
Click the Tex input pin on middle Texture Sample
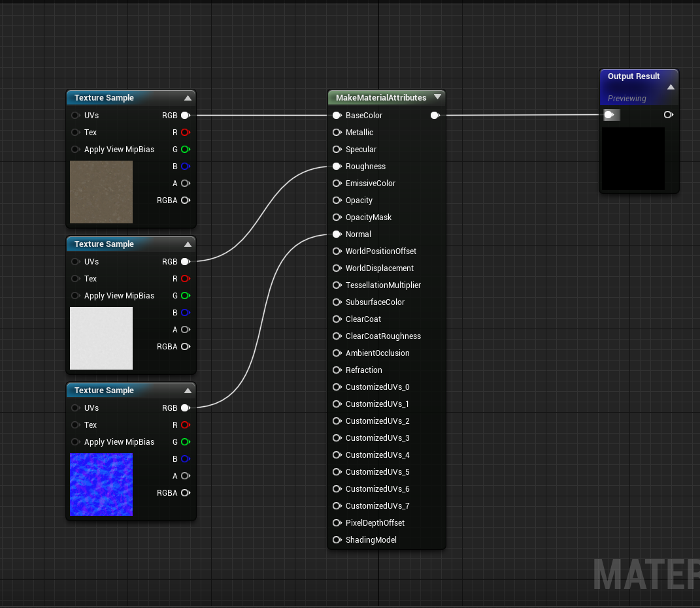(x=75, y=279)
